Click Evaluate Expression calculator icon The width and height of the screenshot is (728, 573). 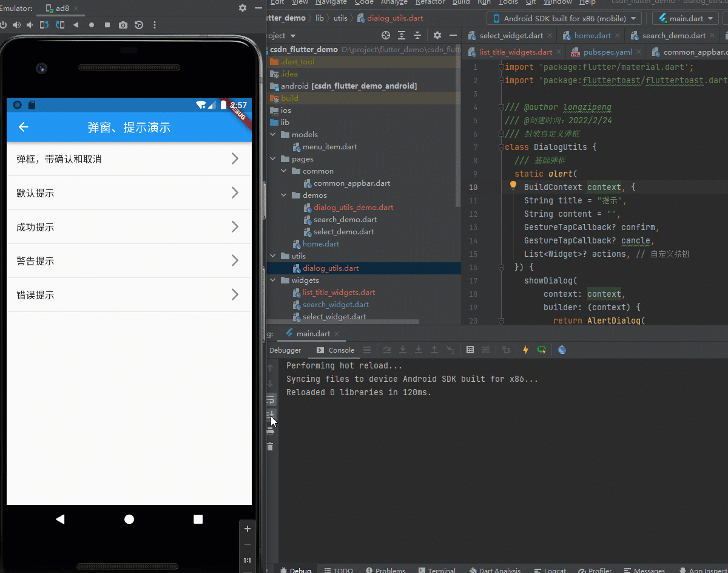point(470,350)
